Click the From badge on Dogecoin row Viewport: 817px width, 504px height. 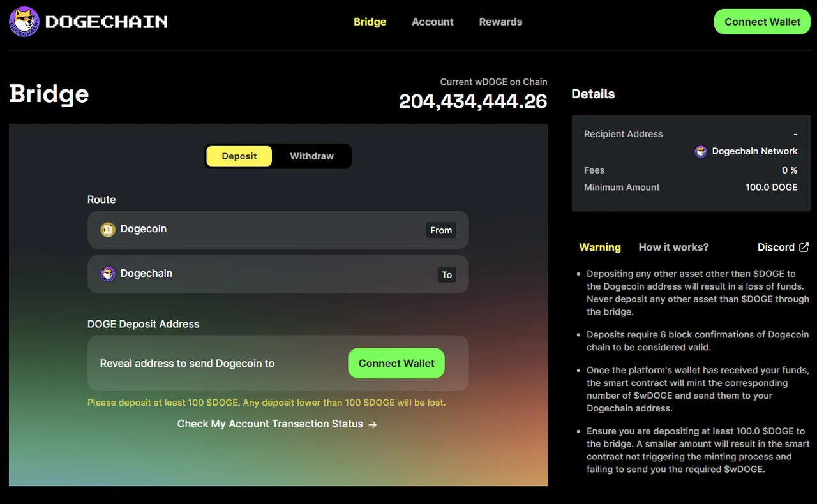pyautogui.click(x=441, y=230)
